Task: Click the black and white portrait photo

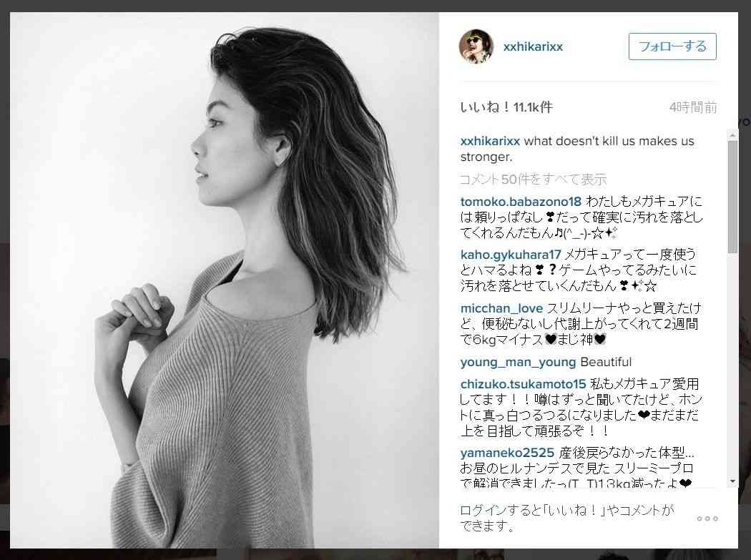Action: tap(224, 280)
